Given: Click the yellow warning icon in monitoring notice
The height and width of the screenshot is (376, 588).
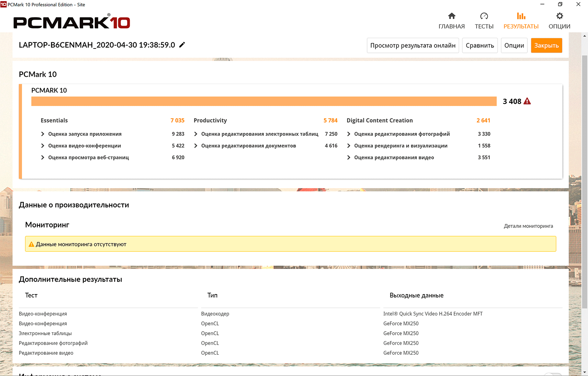Looking at the screenshot, I should (x=32, y=244).
